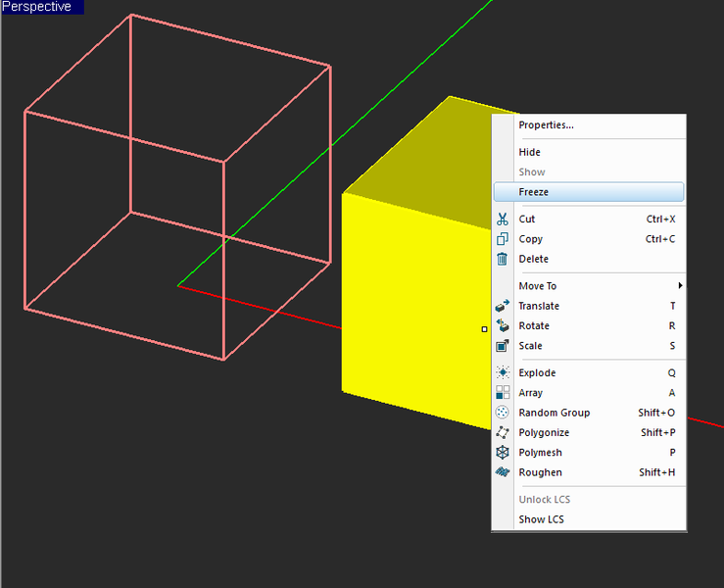724x588 pixels.
Task: Click the Explode icon
Action: [503, 372]
